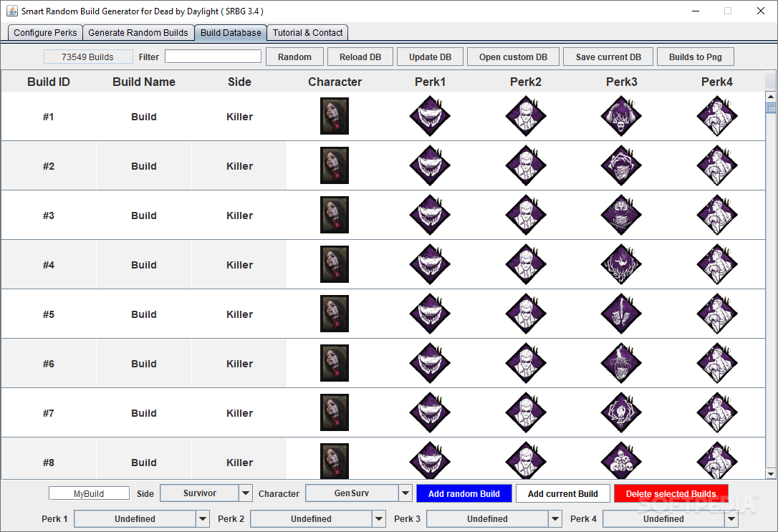Choose the Perk2 icon in build #3 row
Viewport: 778px width, 532px height.
[x=526, y=215]
